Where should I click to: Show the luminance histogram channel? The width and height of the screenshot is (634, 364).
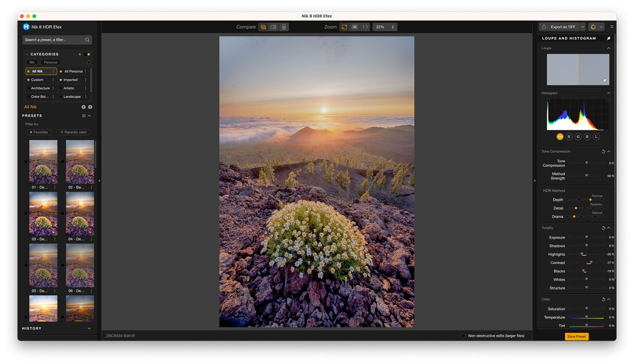(596, 137)
